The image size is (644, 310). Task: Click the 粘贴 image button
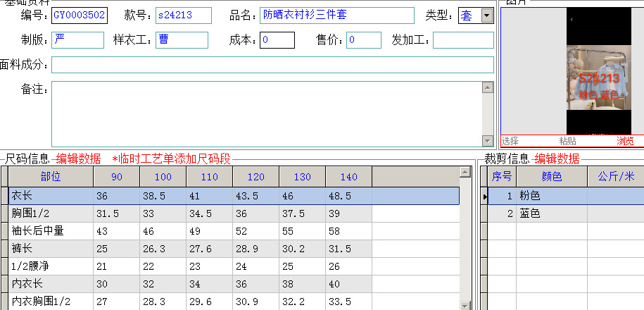pyautogui.click(x=567, y=141)
